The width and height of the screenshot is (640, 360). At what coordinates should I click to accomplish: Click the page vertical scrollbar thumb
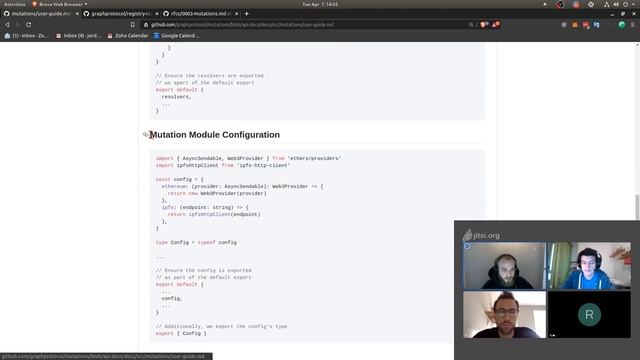tap(637, 207)
